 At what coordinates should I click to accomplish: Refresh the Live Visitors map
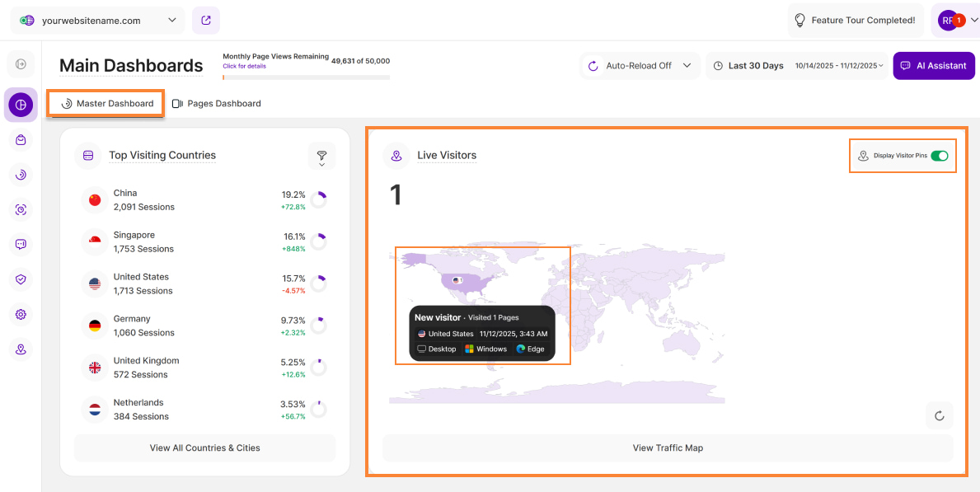(x=939, y=415)
